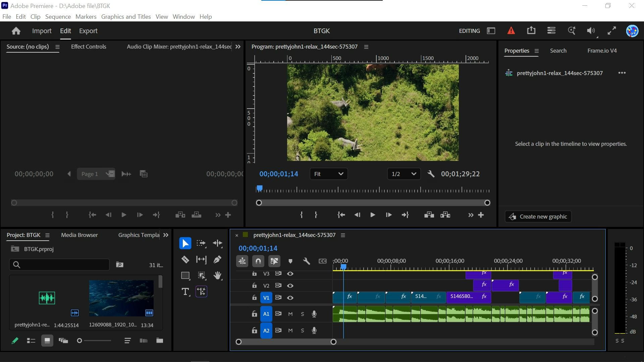Toggle V3 track output eye
Viewport: 644px width, 362px height.
[x=290, y=274]
